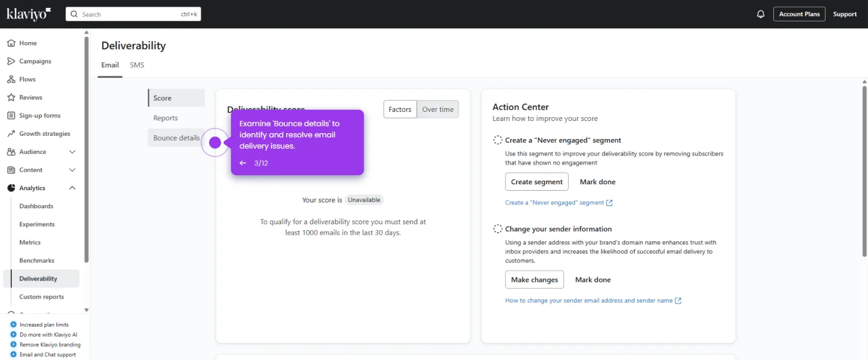Image resolution: width=868 pixels, height=360 pixels.
Task: Open Deliverability under Analytics
Action: pos(41,279)
